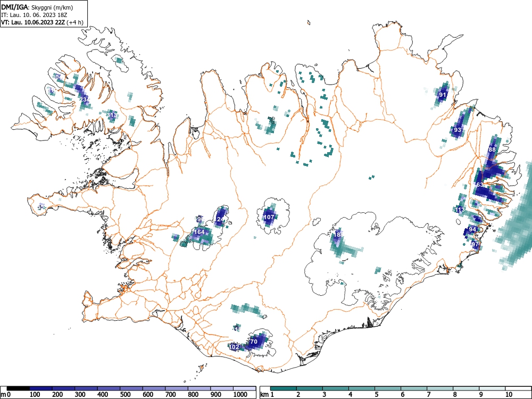Click the "10" tick label in km legend
This screenshot has height=399, width=532.
(x=509, y=395)
